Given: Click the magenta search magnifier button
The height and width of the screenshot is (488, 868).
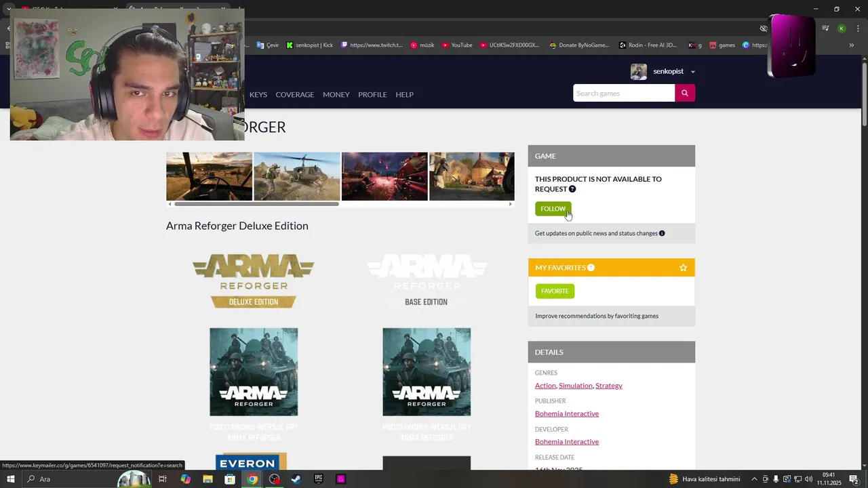Looking at the screenshot, I should click(685, 93).
